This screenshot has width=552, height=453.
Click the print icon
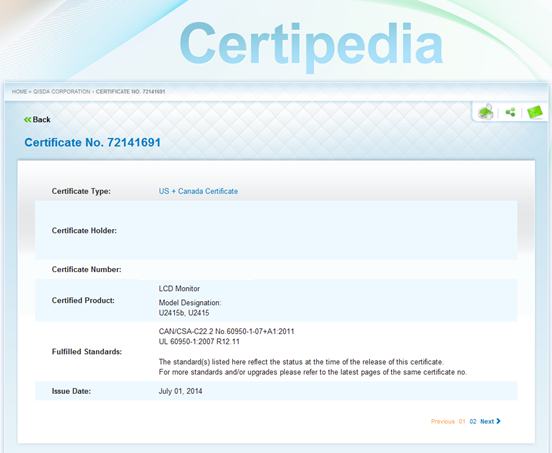(486, 112)
